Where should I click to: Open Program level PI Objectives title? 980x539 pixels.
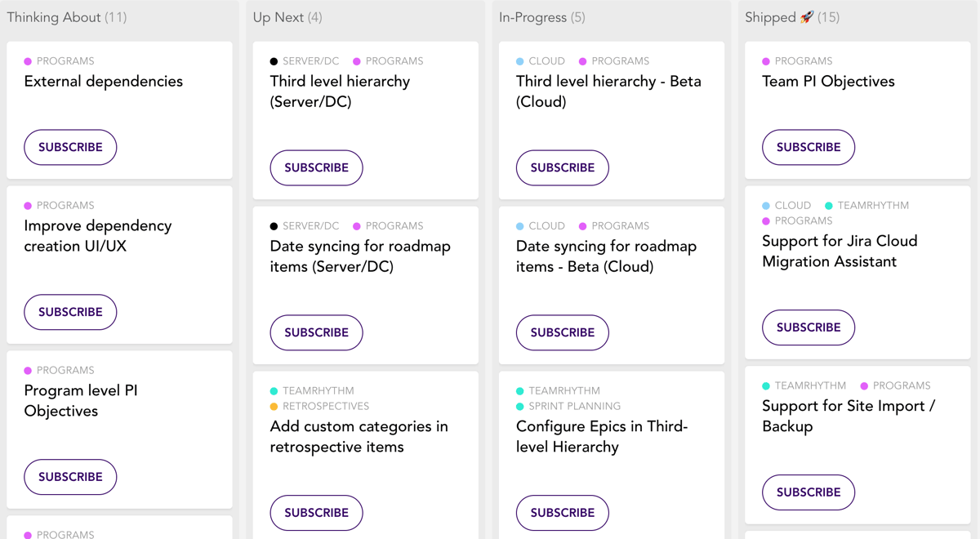(x=81, y=401)
